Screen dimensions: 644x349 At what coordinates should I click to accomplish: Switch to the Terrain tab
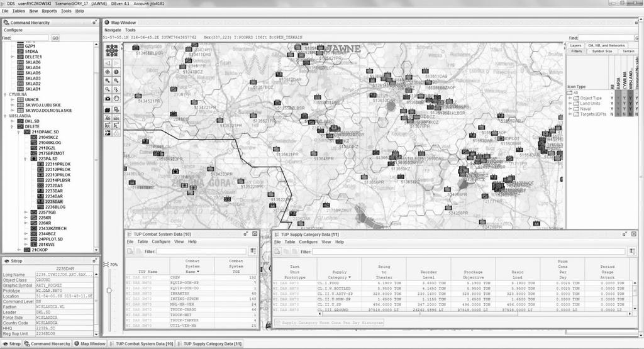click(x=628, y=52)
